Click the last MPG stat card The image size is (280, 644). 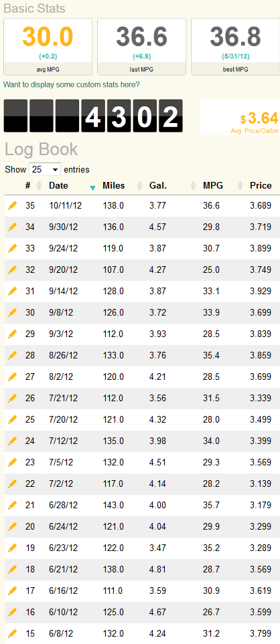[141, 47]
